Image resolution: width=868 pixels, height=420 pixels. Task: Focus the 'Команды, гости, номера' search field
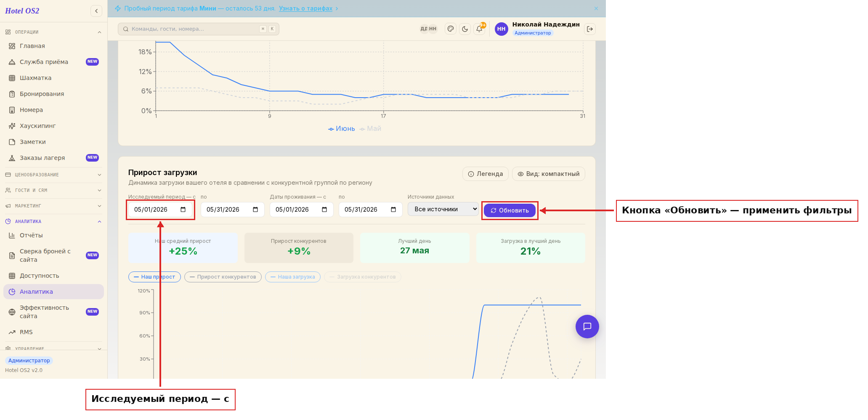[x=199, y=29]
